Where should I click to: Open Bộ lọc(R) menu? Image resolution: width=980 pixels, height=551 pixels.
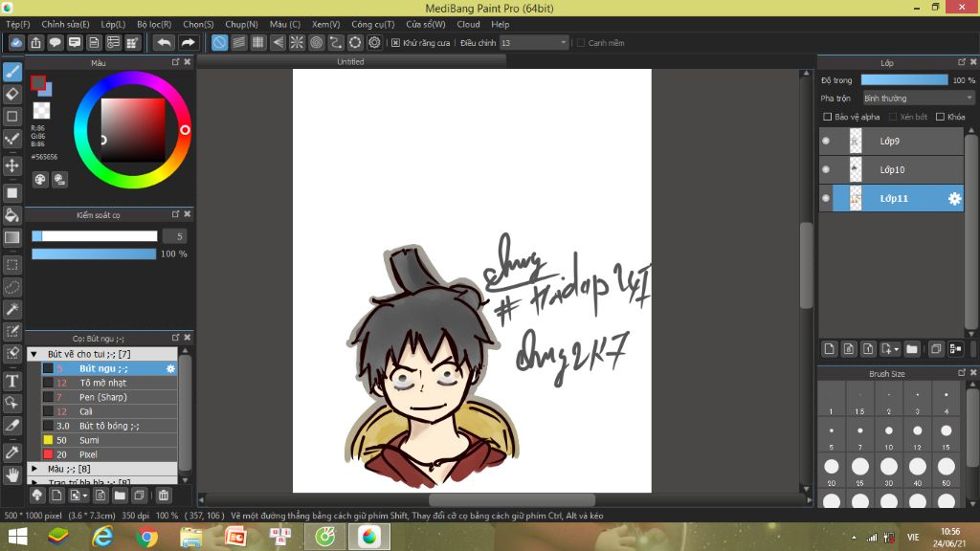(154, 24)
